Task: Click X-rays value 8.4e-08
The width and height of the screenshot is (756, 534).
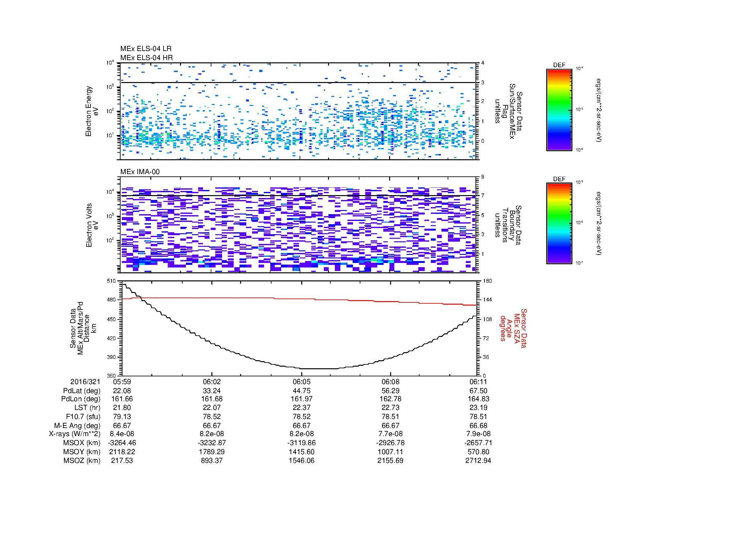Action: (122, 434)
